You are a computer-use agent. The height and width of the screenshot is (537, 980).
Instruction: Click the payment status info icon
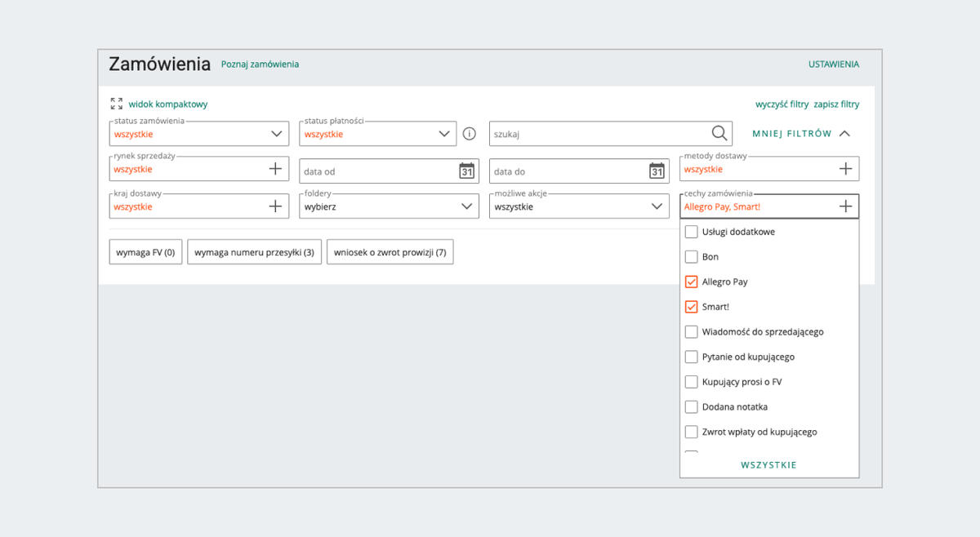[469, 134]
